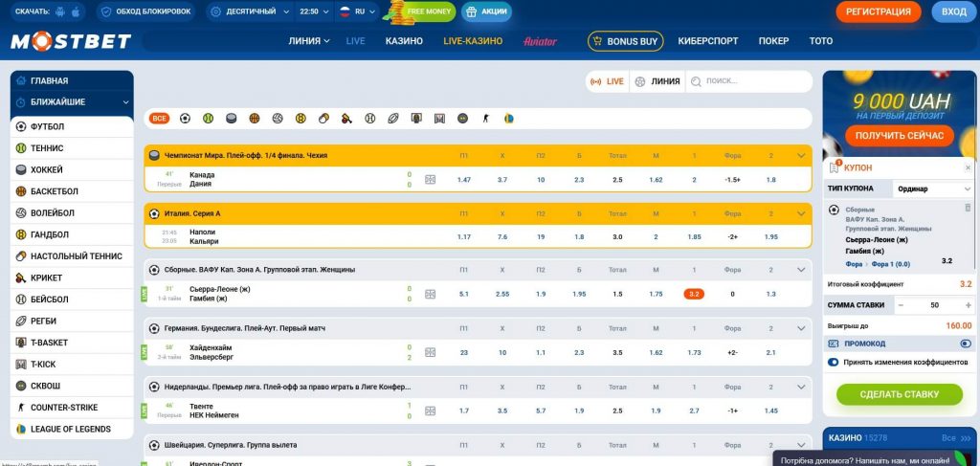
Task: Open Sierra Leone vs Gambia match tracker icon
Action: (430, 294)
